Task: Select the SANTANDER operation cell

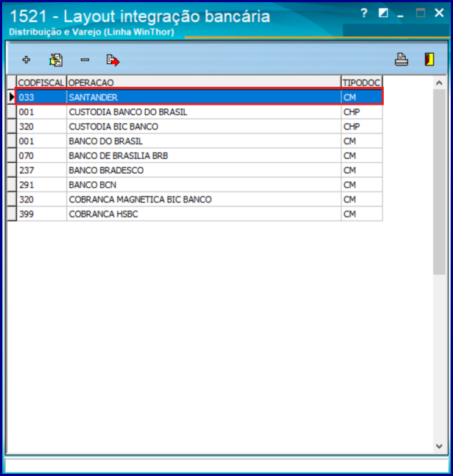Action: pos(203,97)
